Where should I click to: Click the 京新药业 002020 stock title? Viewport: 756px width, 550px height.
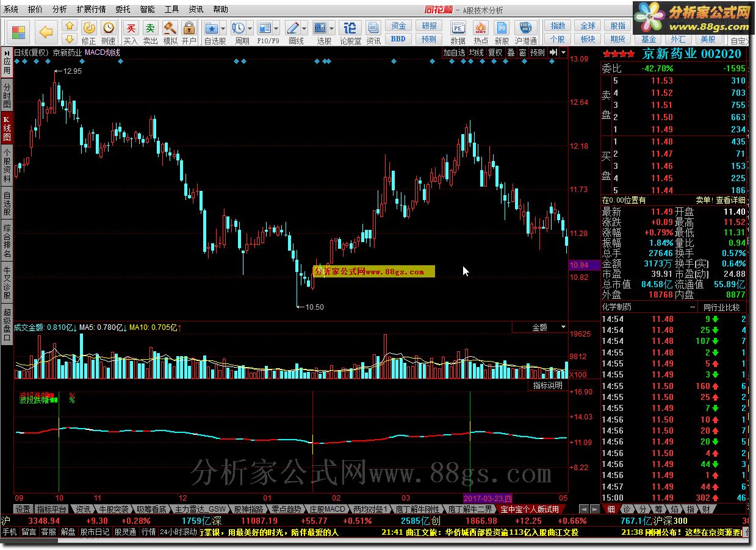pos(692,54)
